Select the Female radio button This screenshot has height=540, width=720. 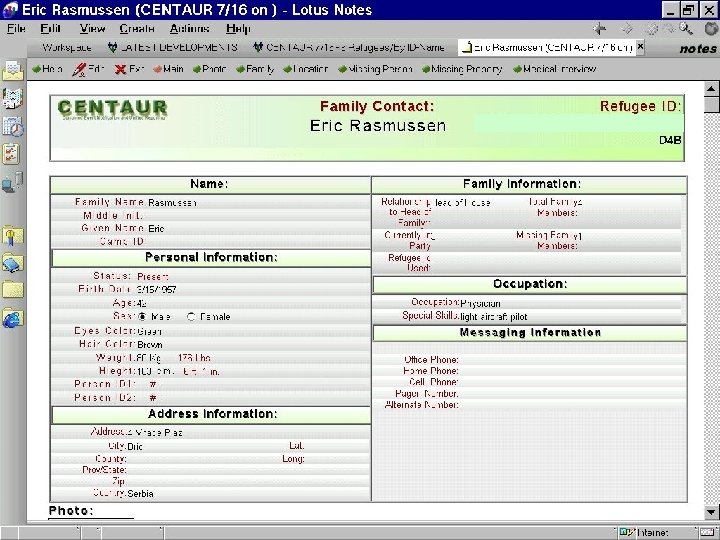point(191,317)
